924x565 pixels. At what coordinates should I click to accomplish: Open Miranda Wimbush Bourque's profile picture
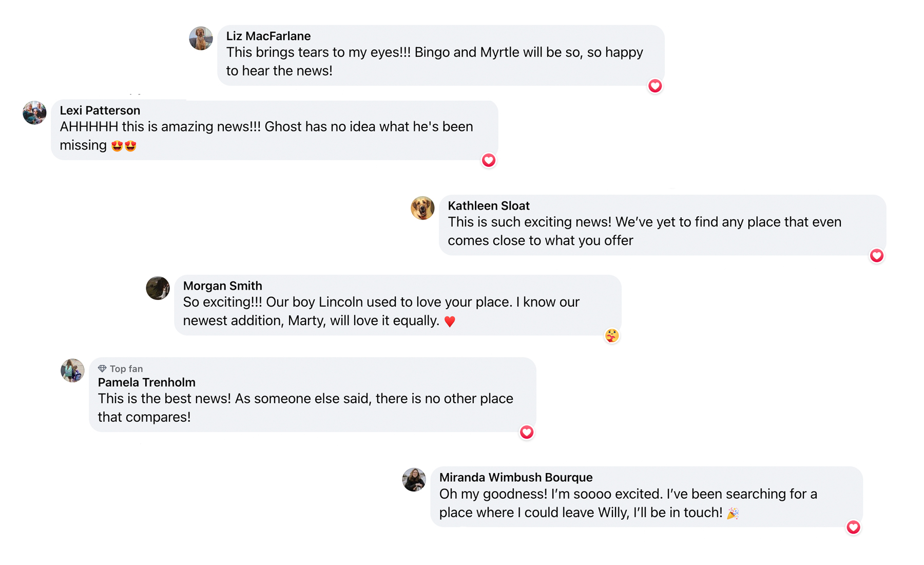(x=414, y=480)
